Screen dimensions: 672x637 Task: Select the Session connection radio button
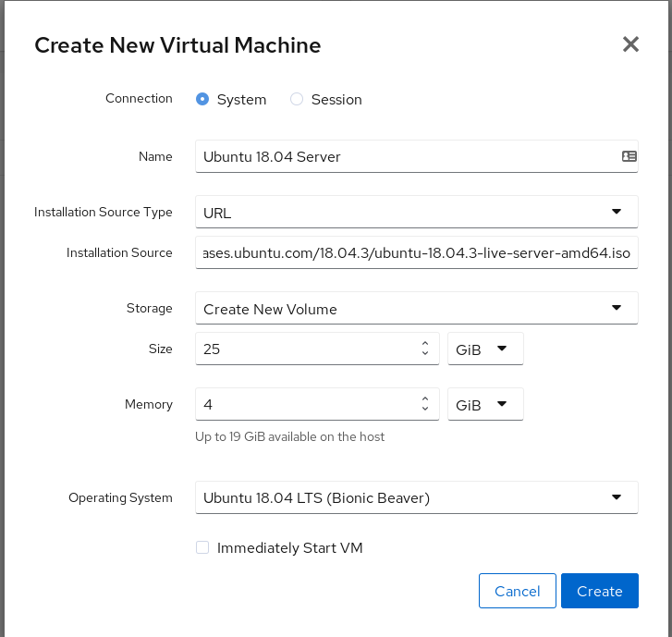tap(297, 100)
